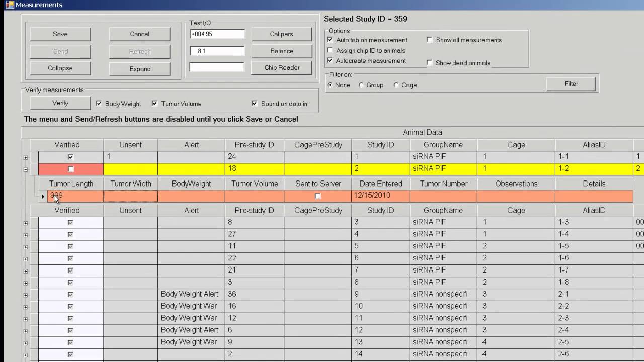Toggle Auto tab on measurement
Image resolution: width=644 pixels, height=362 pixels.
click(330, 40)
